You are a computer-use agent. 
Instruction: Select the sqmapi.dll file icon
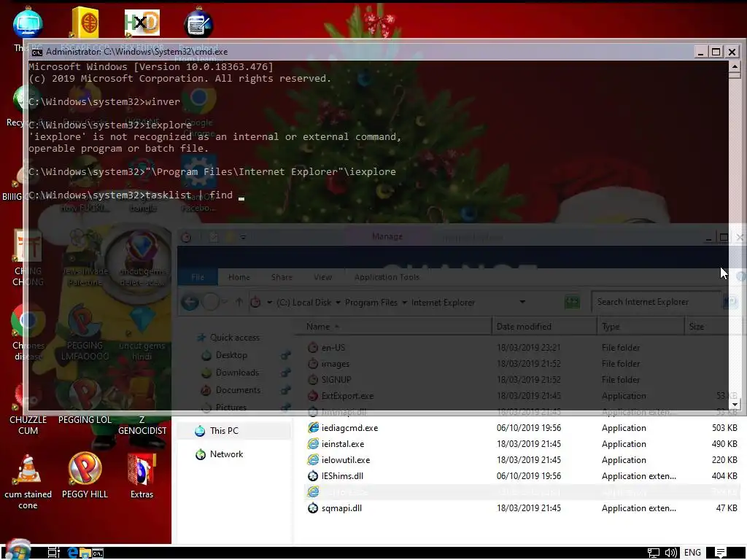tap(313, 508)
